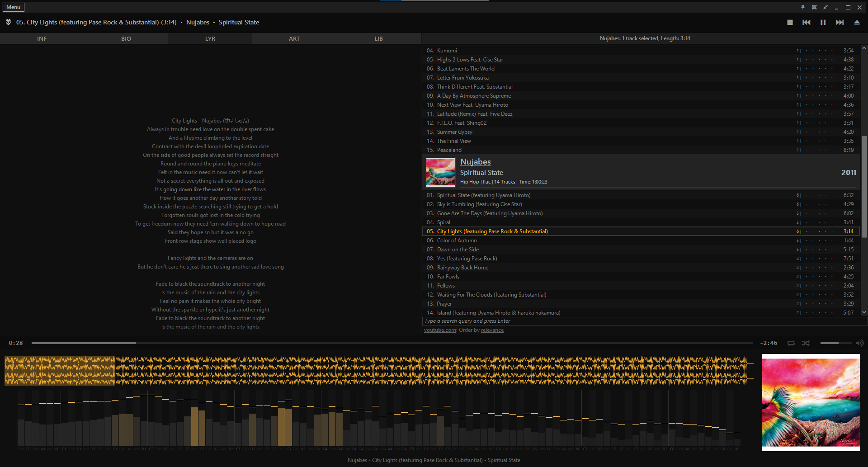The image size is (868, 467).
Task: Toggle repeat playback mode
Action: 791,343
